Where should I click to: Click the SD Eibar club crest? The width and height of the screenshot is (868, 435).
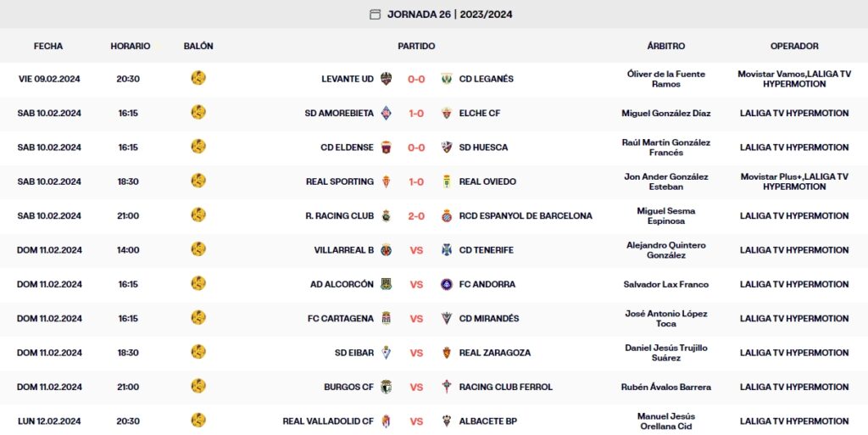(x=387, y=353)
